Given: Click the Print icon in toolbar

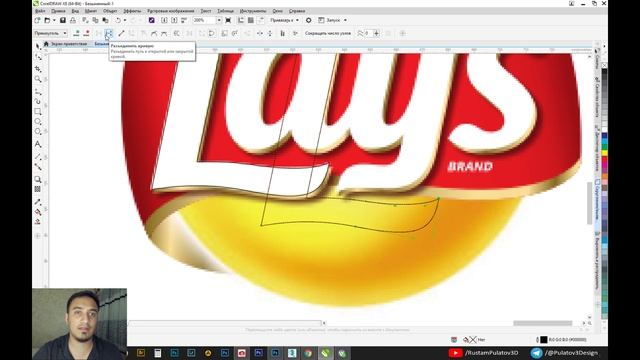Looking at the screenshot, I should point(73,20).
